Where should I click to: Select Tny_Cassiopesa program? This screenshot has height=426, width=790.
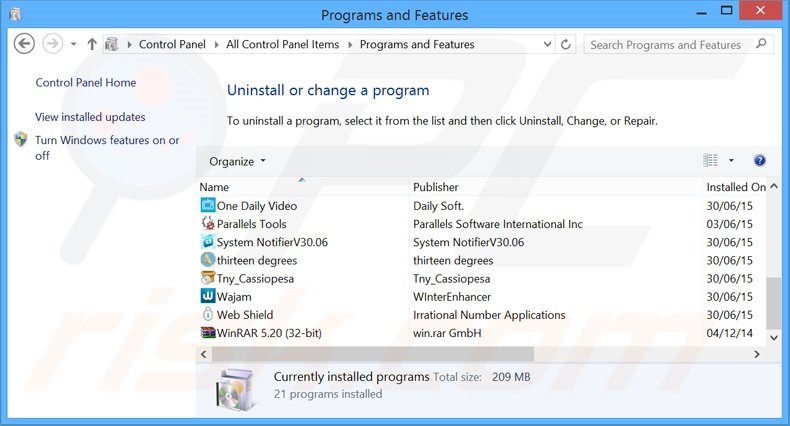click(255, 278)
